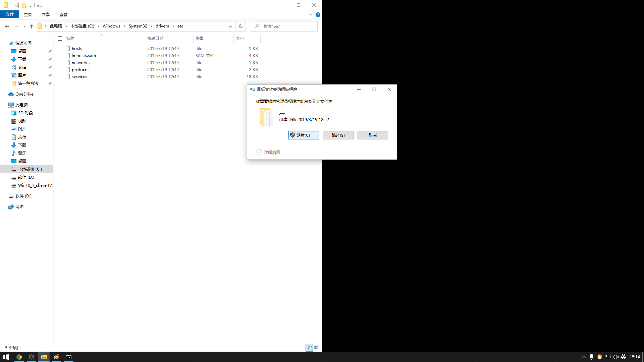Open the 文件 menu tab
Viewport: 644px width, 362px height.
coord(10,14)
